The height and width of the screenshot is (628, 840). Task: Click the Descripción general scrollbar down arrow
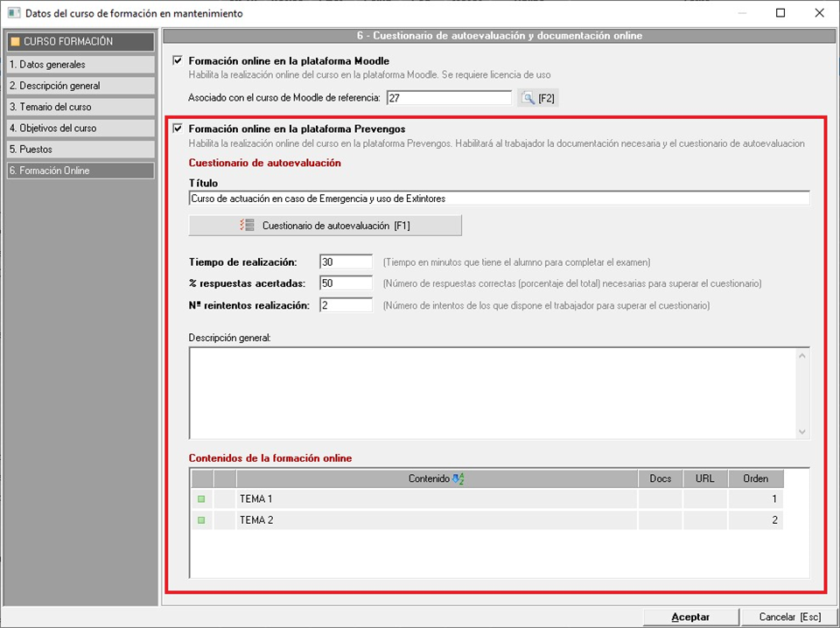[x=803, y=432]
